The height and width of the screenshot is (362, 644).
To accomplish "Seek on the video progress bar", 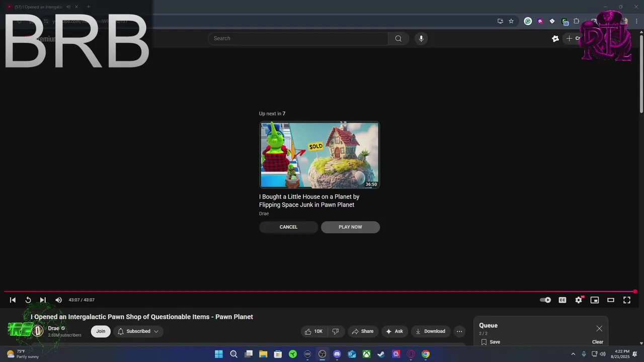I will [x=319, y=292].
